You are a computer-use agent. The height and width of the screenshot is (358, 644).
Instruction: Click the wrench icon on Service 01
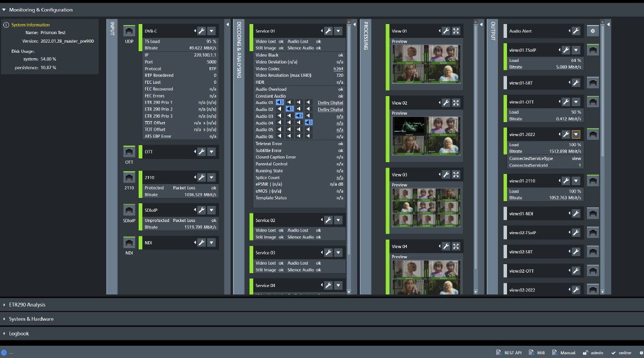(327, 30)
